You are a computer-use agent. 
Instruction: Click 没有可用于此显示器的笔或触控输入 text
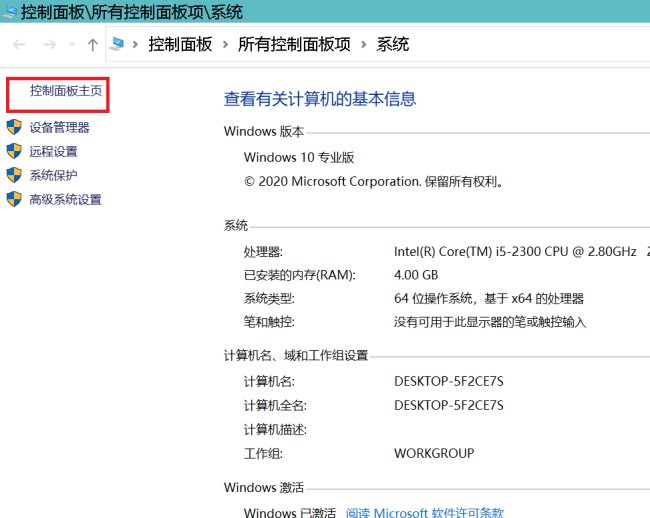click(x=490, y=322)
